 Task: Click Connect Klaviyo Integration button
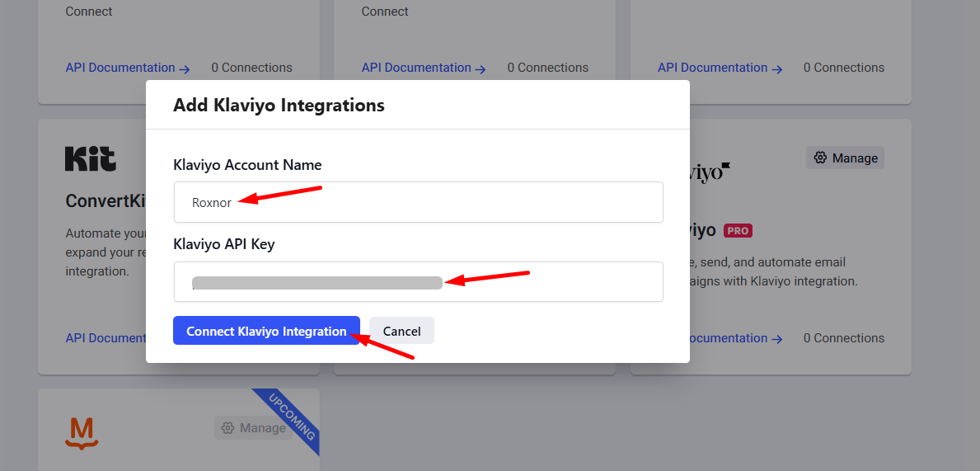click(x=266, y=330)
